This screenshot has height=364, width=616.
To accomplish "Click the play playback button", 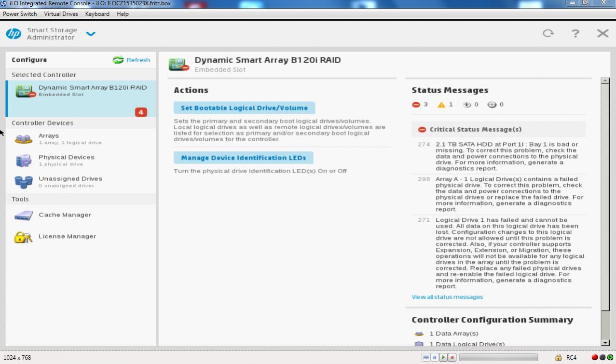I will pos(443,357).
